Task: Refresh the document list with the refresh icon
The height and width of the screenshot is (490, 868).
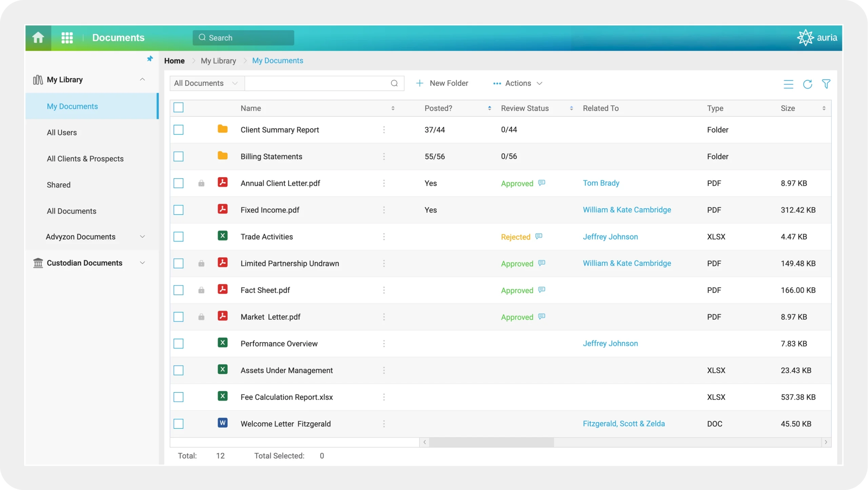Action: pos(807,84)
